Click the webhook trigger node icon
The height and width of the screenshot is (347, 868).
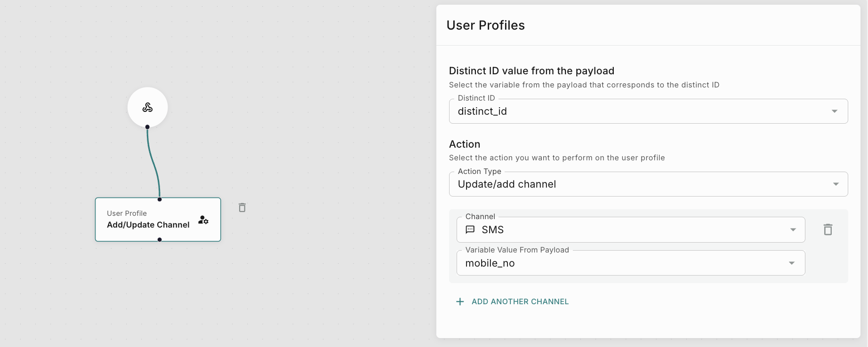tap(147, 108)
